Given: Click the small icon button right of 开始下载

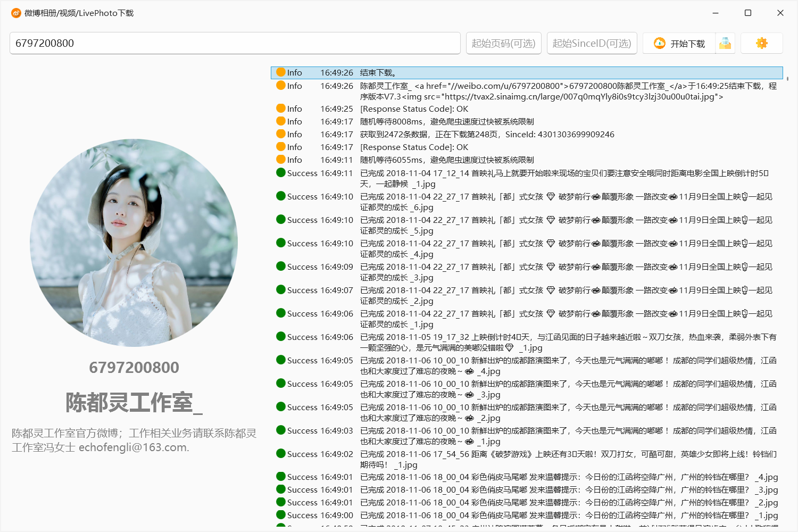Looking at the screenshot, I should click(x=725, y=44).
